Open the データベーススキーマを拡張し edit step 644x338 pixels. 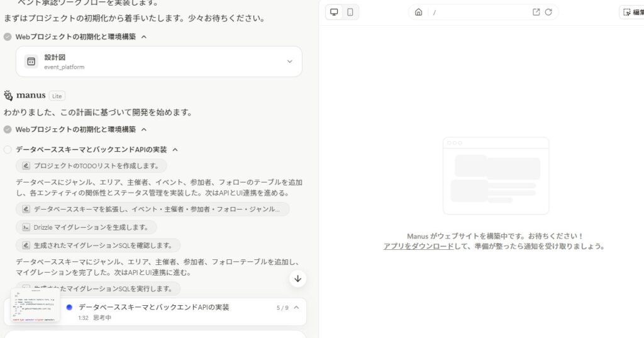152,209
